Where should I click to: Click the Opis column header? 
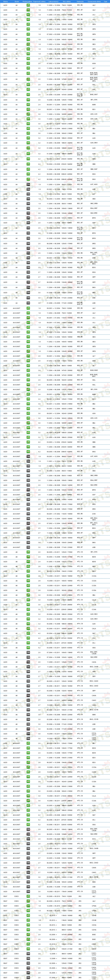pyautogui.click(x=105, y=2)
